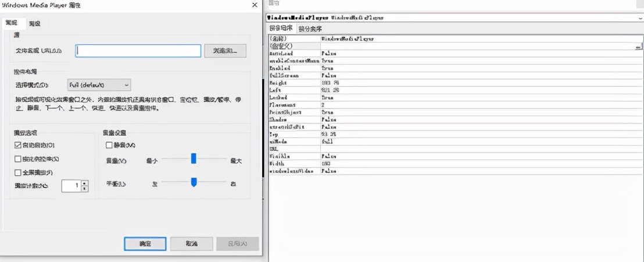The image size is (644, 262).
Task: Select the PrintObject property row
Action: (x=455, y=112)
